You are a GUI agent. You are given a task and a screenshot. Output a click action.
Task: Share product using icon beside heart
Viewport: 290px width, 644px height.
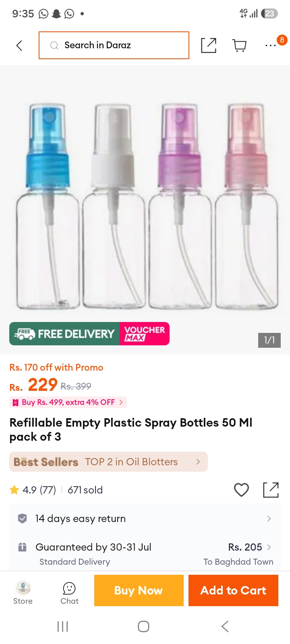pyautogui.click(x=271, y=490)
